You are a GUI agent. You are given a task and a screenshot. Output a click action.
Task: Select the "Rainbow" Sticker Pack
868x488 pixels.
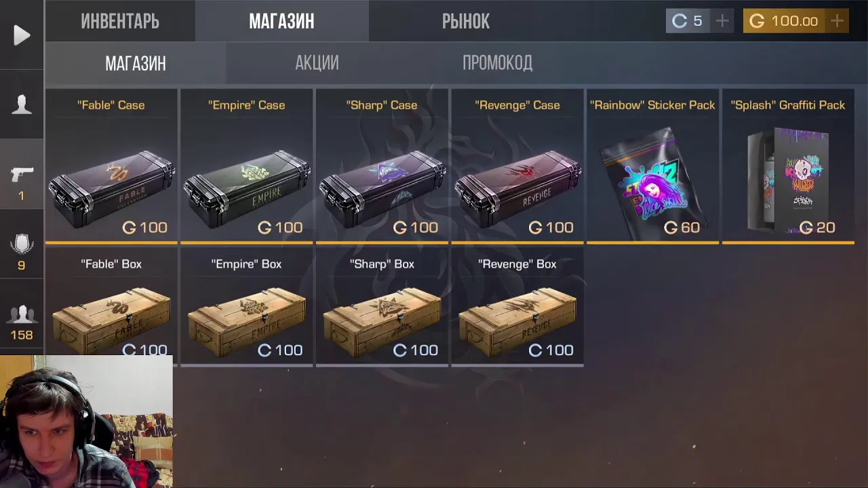click(652, 166)
